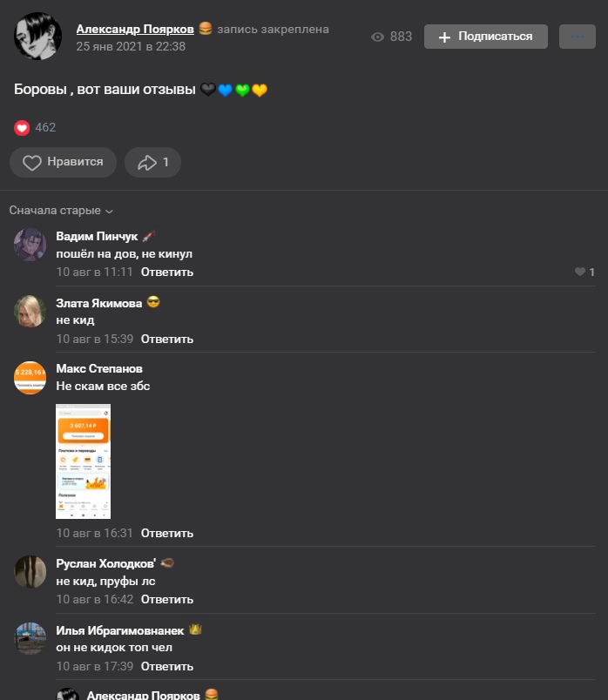Open Макс Степанов's orange avatar

[x=30, y=378]
